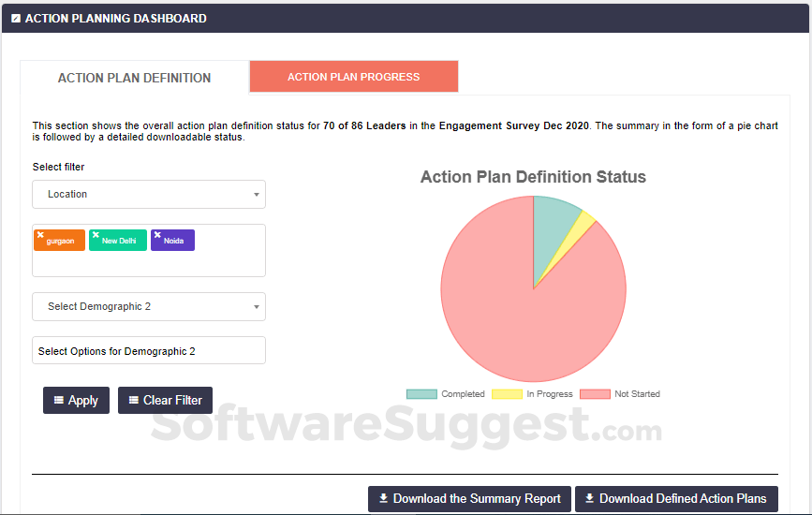The height and width of the screenshot is (515, 812).
Task: Expand the Select Demographic 2 dropdown
Action: [149, 307]
